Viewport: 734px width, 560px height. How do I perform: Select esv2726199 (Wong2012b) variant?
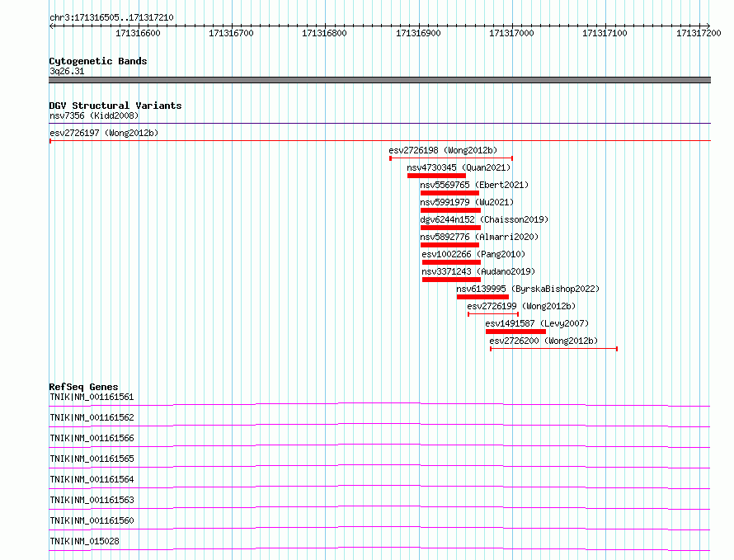click(x=521, y=306)
